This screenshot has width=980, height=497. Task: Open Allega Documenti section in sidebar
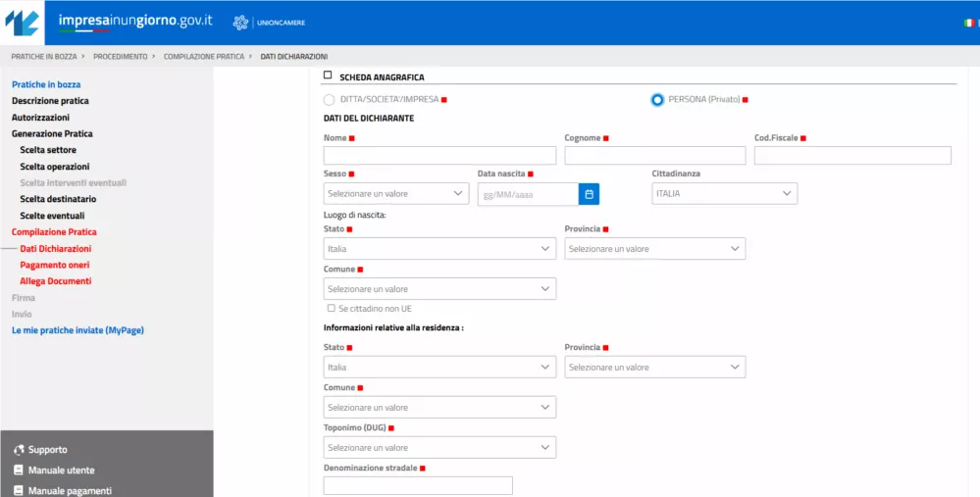(x=55, y=281)
